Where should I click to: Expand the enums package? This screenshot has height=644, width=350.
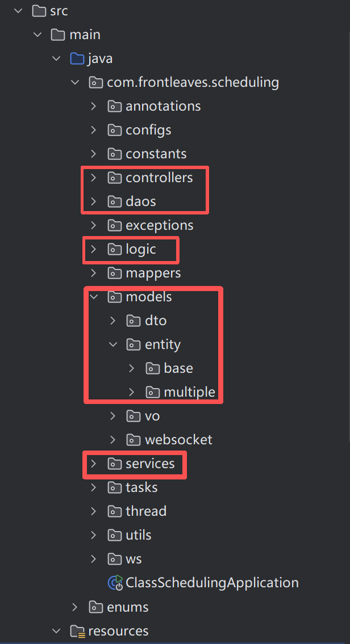[74, 606]
